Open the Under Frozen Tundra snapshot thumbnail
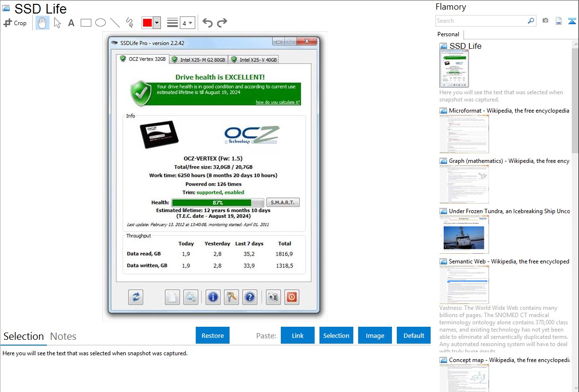 click(464, 234)
